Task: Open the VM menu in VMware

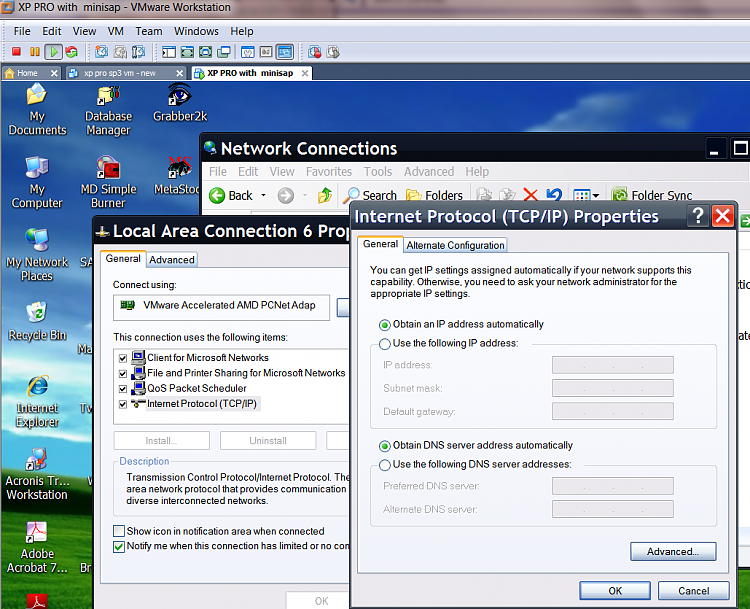Action: pyautogui.click(x=116, y=31)
